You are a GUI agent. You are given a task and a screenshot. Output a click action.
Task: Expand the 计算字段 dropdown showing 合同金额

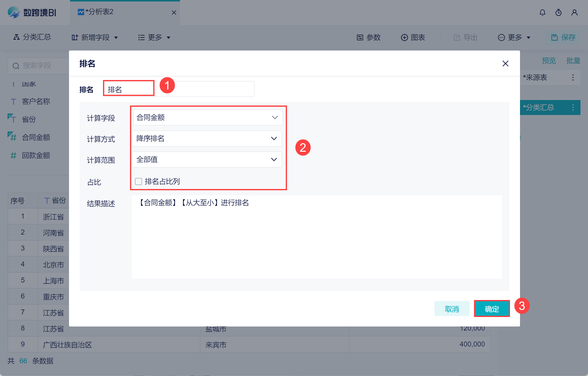pyautogui.click(x=207, y=117)
